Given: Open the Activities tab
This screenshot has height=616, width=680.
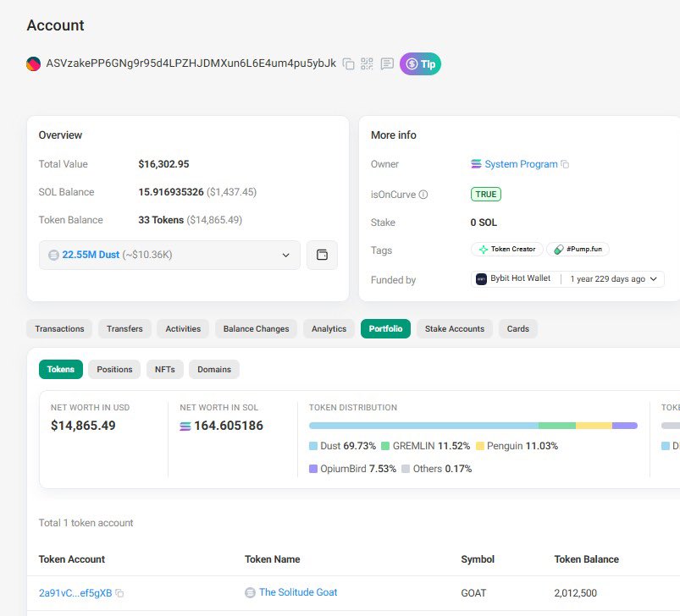Looking at the screenshot, I should pos(183,329).
